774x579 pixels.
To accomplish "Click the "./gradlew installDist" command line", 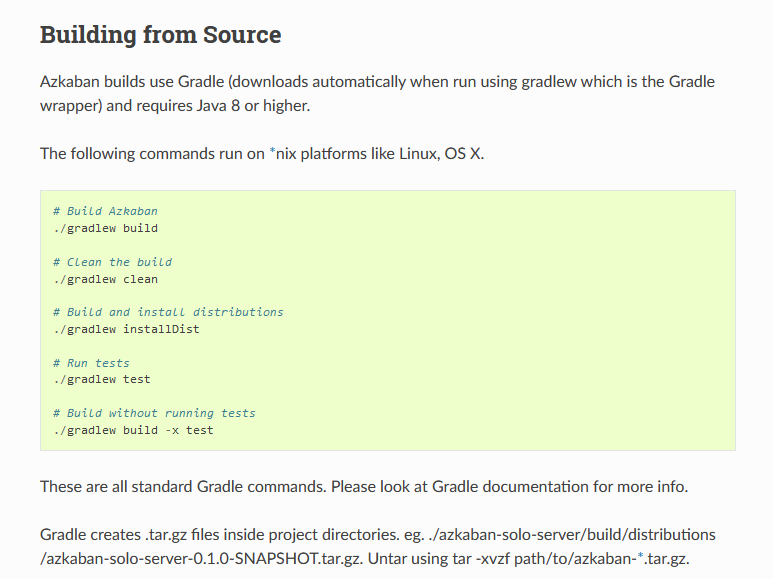I will pyautogui.click(x=127, y=329).
